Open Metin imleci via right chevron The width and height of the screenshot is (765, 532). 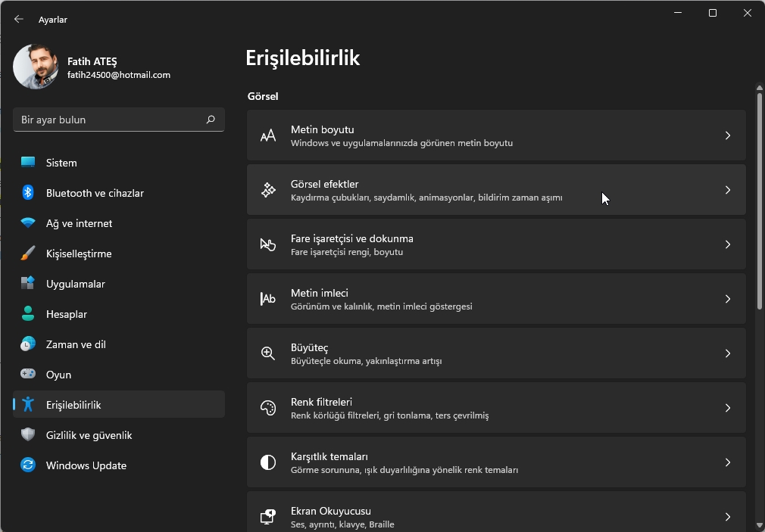(x=727, y=299)
